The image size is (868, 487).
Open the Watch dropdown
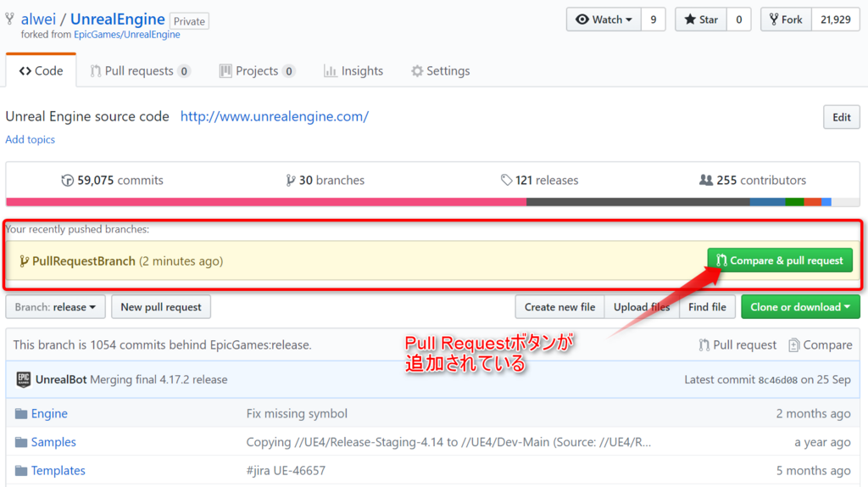click(604, 20)
